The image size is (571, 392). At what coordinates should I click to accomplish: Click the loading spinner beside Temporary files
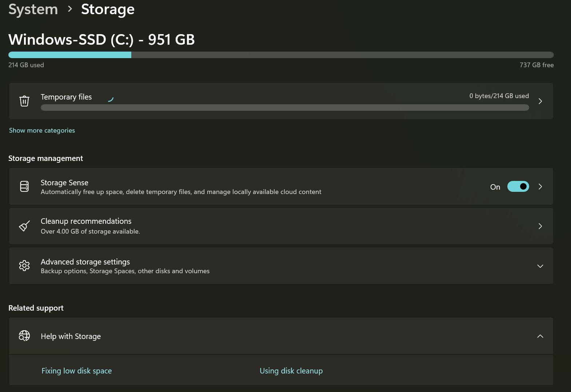[111, 99]
